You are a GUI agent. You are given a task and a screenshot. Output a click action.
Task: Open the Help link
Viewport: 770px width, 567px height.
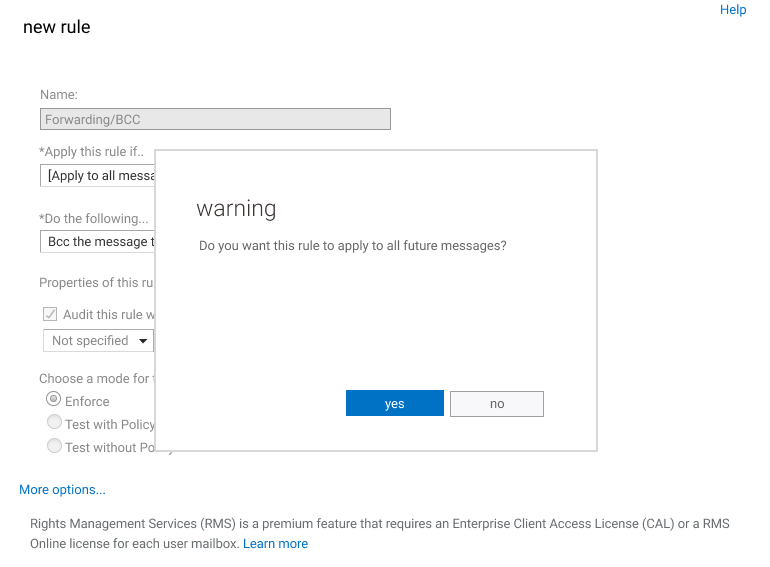click(x=733, y=10)
